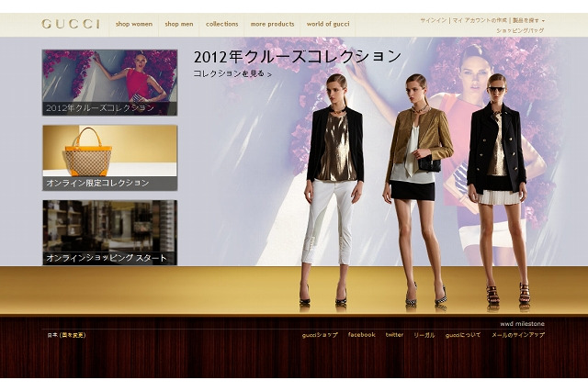Open the オンライン限定コレクション bag thumbnail
Image resolution: width=588 pixels, height=391 pixels.
point(110,158)
